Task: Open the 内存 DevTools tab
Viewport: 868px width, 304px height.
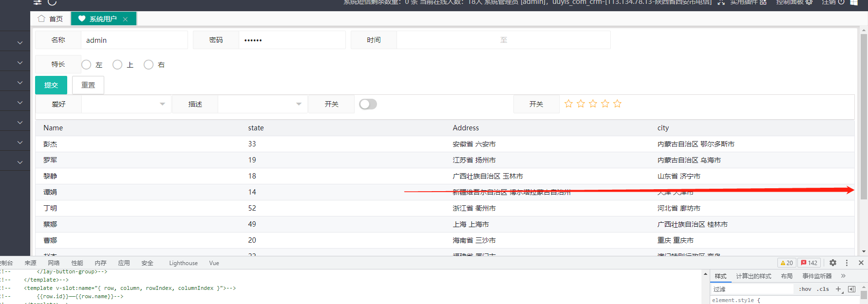Action: [x=100, y=263]
